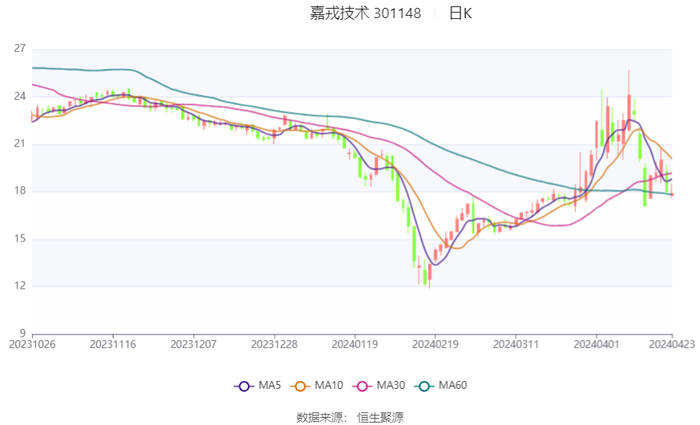
Task: Click the 20240423 end date label
Action: pos(671,343)
